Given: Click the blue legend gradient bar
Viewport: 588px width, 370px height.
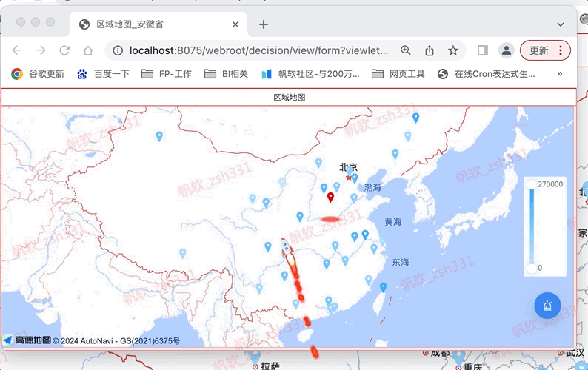Looking at the screenshot, I should [532, 226].
